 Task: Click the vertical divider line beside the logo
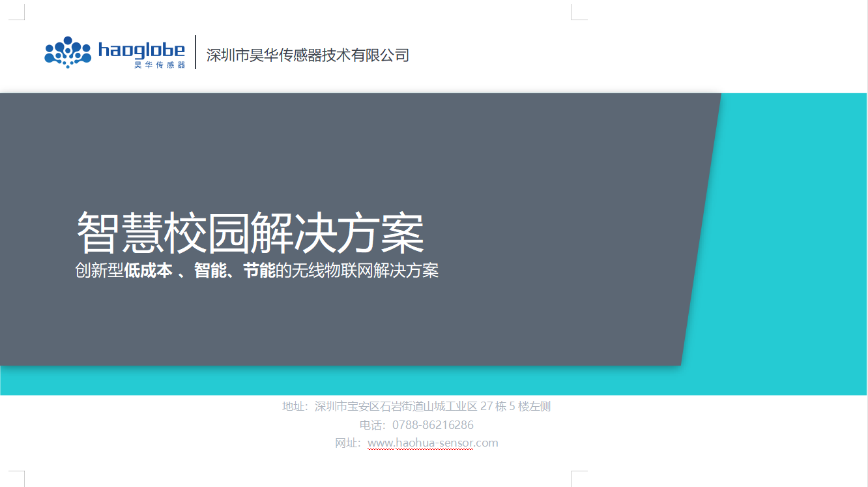195,52
